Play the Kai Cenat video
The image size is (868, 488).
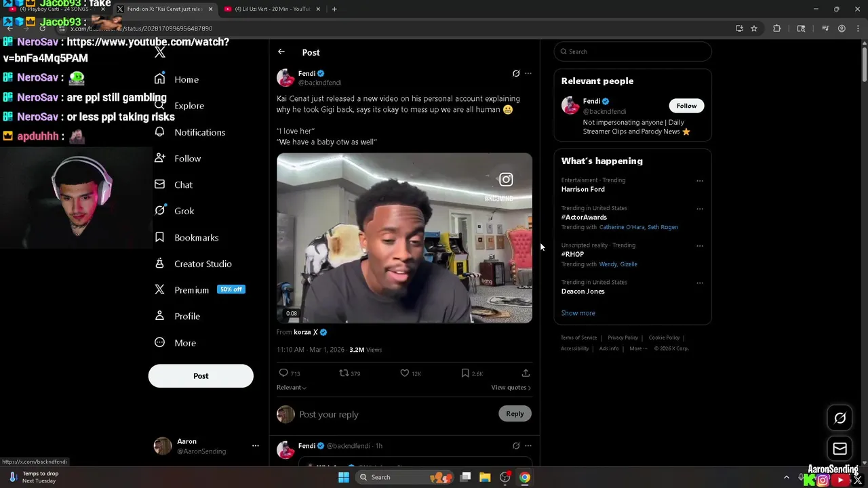[404, 238]
